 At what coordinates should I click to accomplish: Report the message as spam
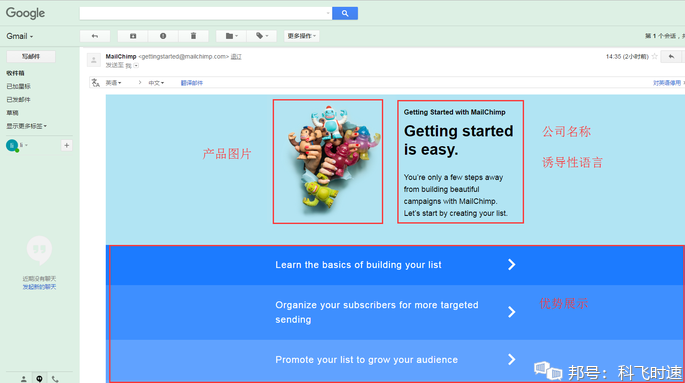point(163,36)
